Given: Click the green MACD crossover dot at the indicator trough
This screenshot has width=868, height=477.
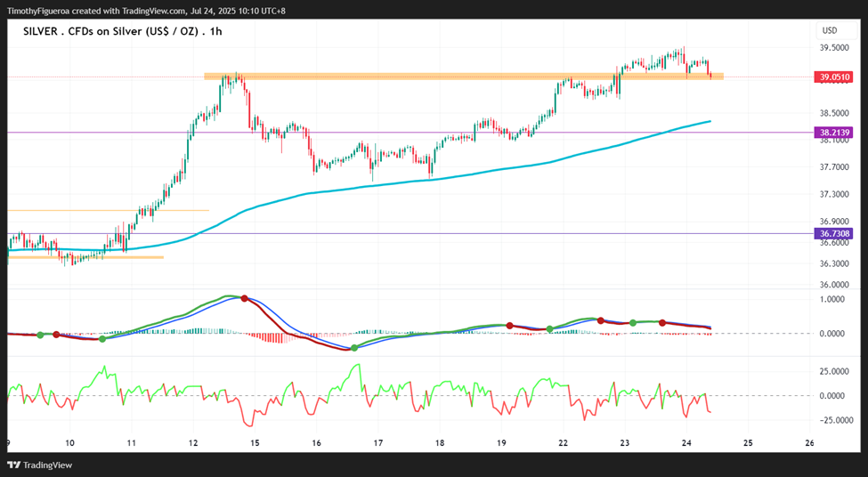Looking at the screenshot, I should (x=354, y=347).
